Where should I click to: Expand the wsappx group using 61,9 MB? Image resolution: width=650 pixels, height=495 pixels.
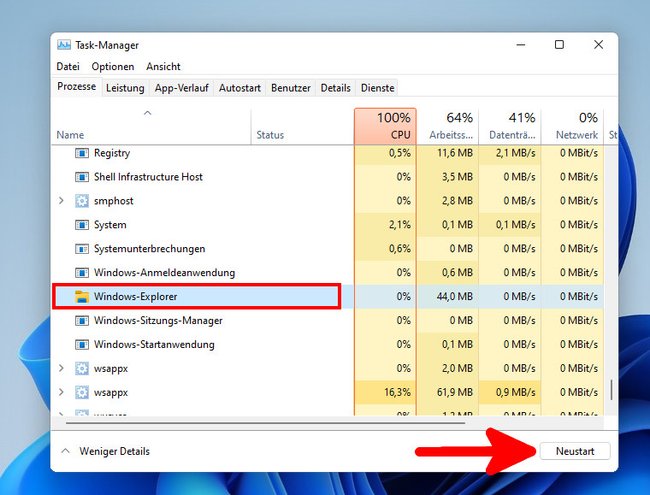(61, 392)
